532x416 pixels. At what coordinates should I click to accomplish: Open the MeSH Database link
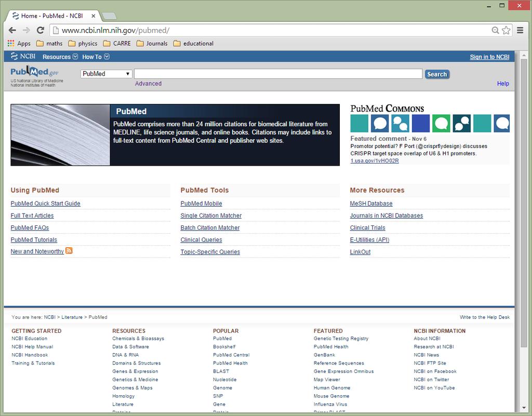[371, 204]
